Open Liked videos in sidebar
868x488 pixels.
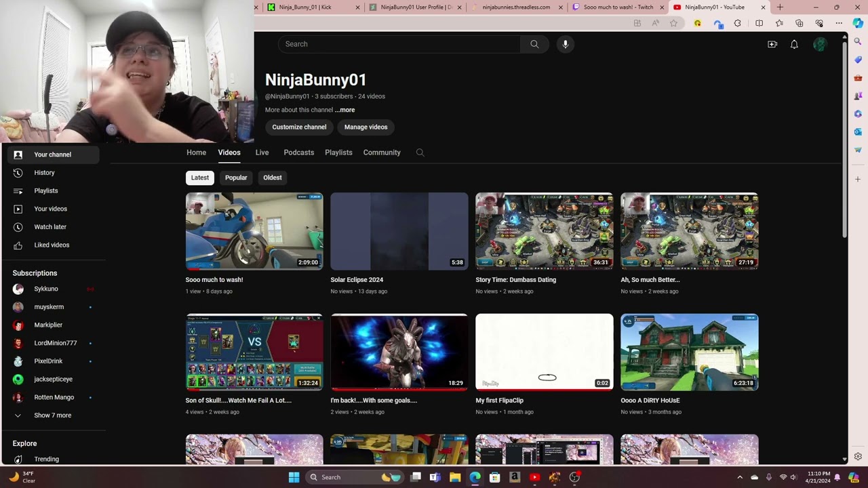(53, 245)
